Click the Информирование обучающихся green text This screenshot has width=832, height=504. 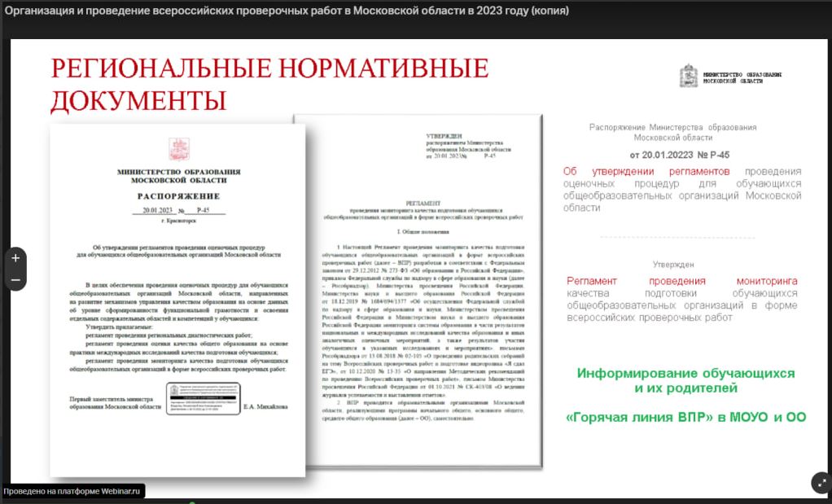click(688, 381)
